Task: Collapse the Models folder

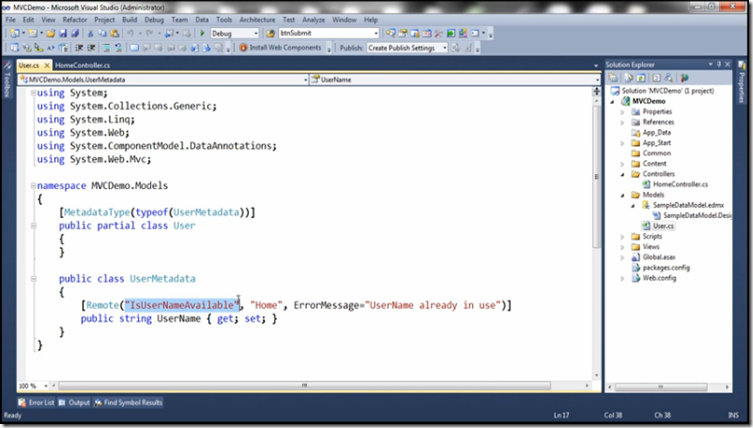Action: pos(622,195)
